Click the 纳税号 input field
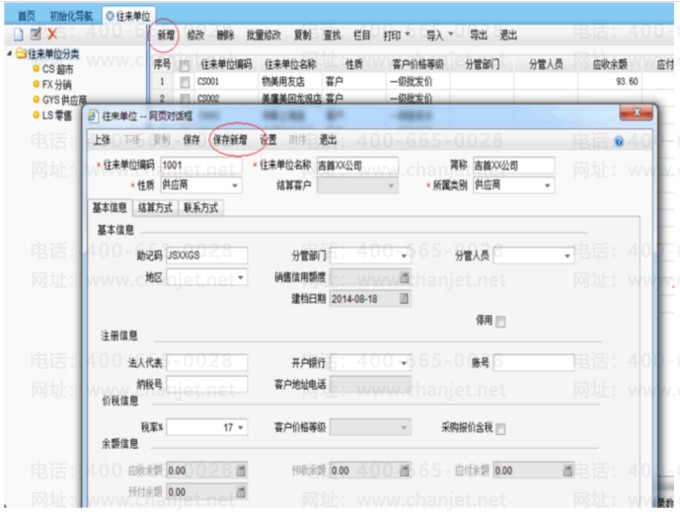The width and height of the screenshot is (680, 512). (207, 384)
